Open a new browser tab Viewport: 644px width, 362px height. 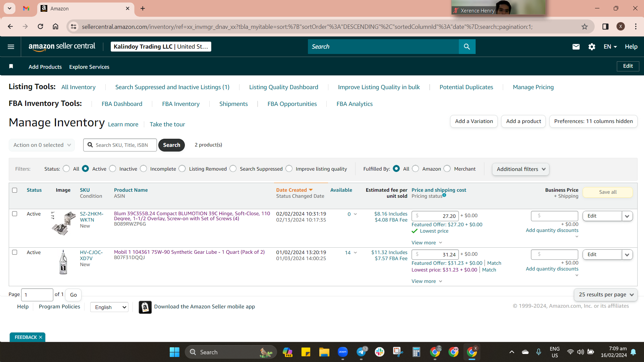point(143,8)
